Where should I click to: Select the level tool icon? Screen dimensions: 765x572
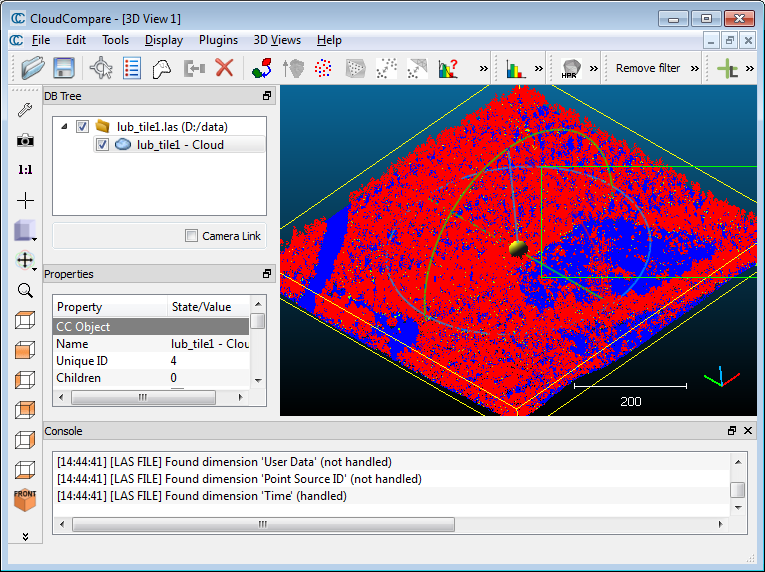point(162,68)
